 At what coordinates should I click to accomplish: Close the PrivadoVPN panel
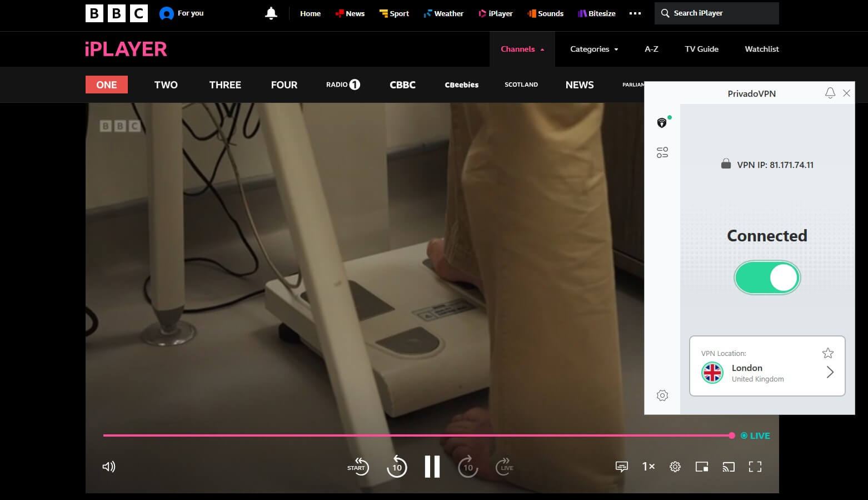(847, 93)
